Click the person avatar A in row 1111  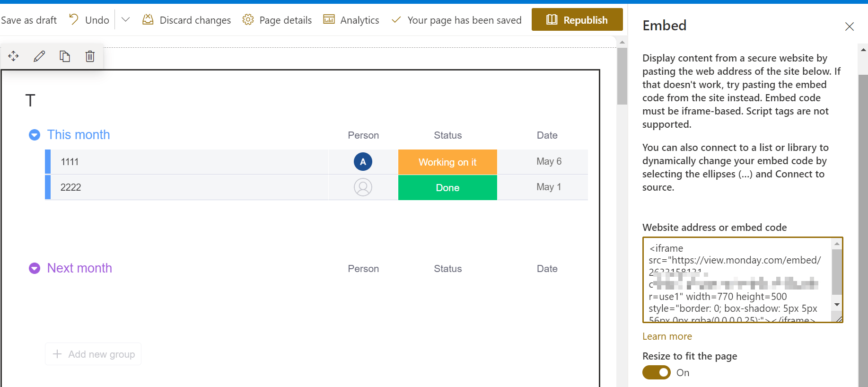coord(363,162)
